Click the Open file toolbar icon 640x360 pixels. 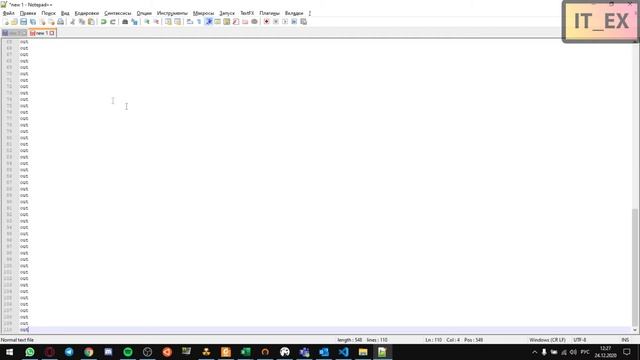(14, 22)
